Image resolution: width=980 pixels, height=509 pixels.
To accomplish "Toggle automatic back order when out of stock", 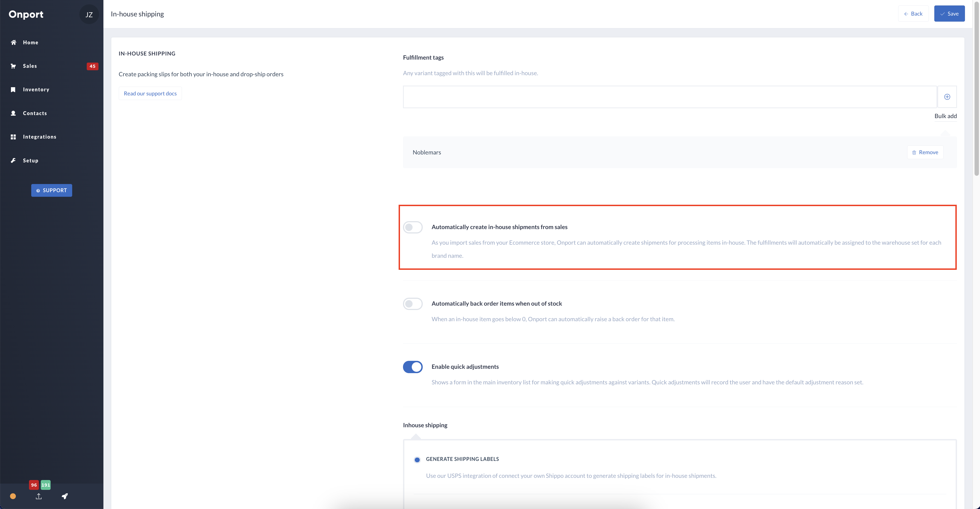I will click(x=413, y=304).
